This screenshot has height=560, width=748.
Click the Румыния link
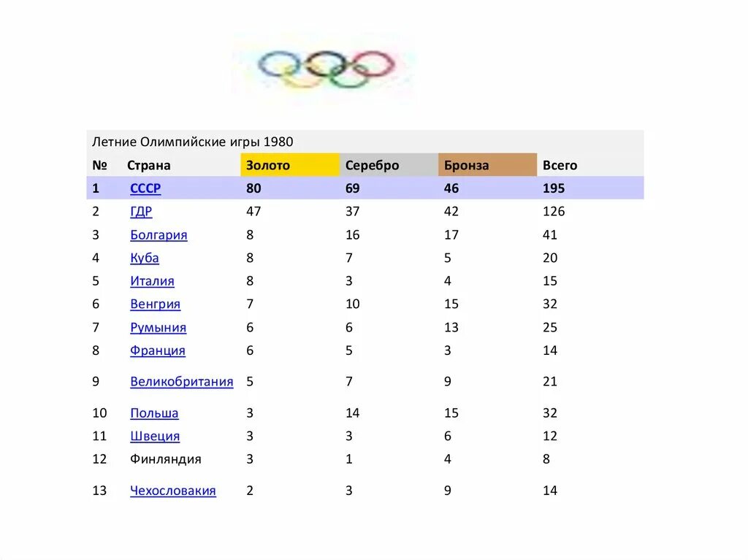159,328
